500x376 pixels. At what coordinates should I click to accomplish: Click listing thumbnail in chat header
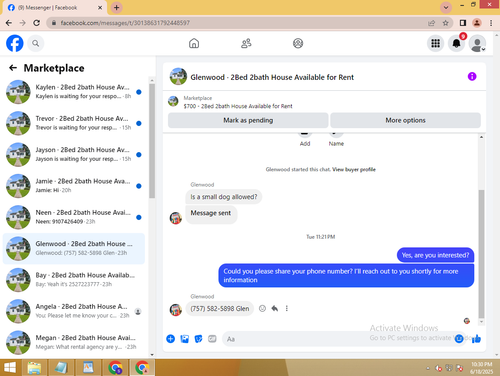[x=178, y=77]
